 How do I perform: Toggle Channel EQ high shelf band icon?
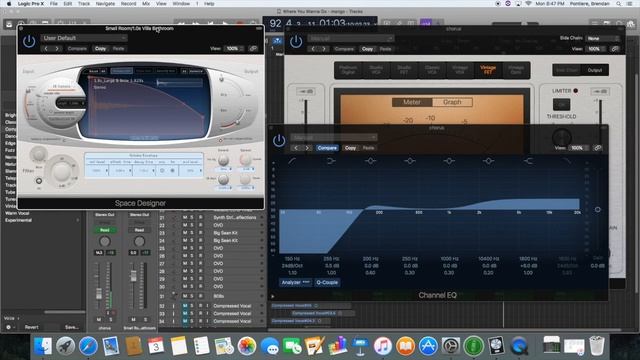click(528, 161)
